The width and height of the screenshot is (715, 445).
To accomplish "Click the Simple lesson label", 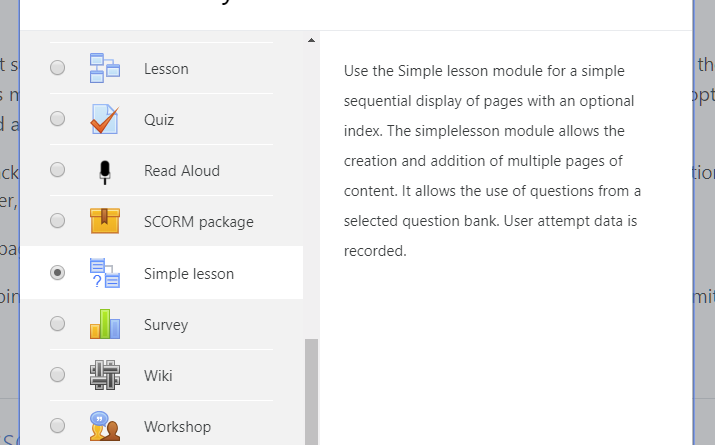I will (189, 274).
